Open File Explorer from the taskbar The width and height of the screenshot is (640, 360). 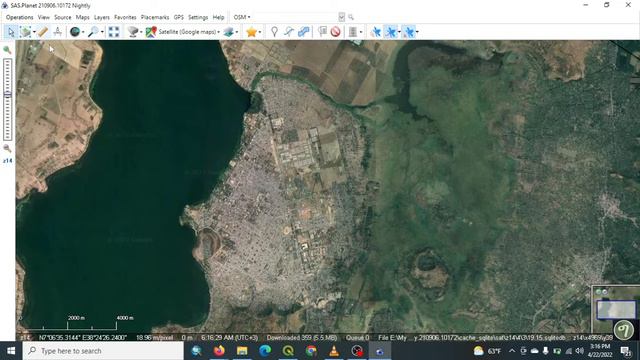click(242, 351)
